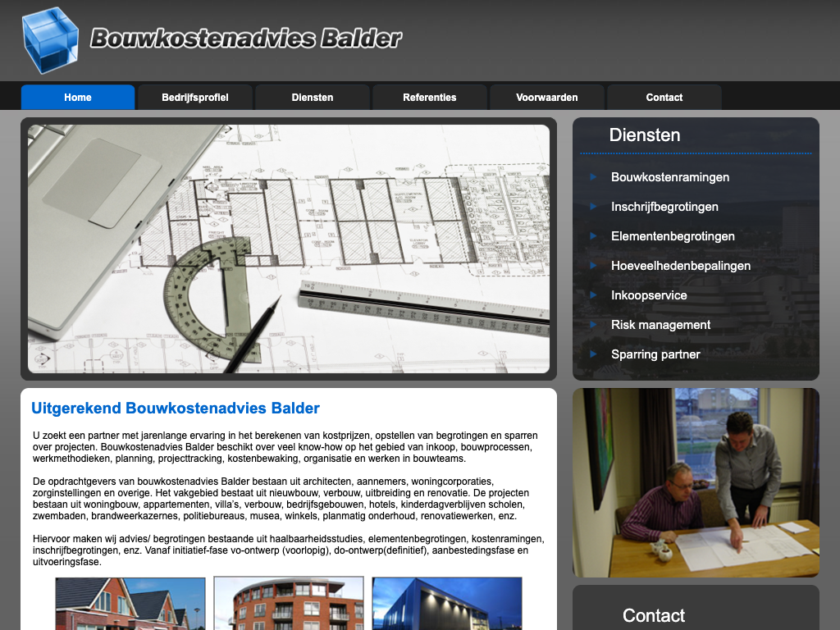Select the Contact tab in navigation
840x630 pixels.
tap(664, 98)
